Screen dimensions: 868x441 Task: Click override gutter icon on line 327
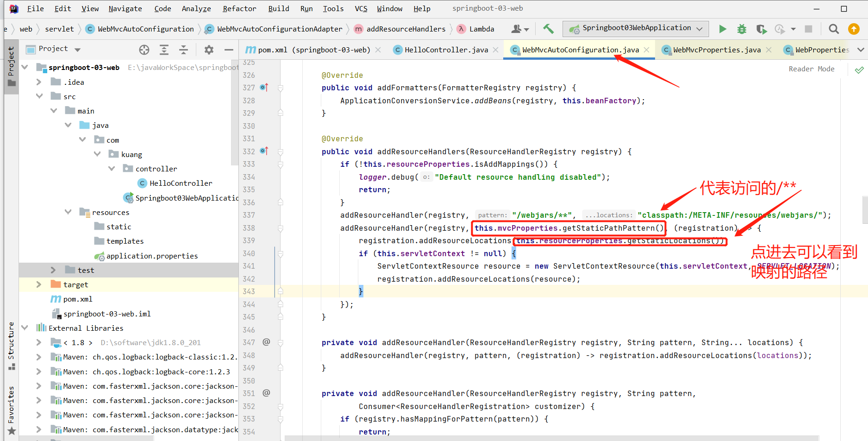(x=264, y=88)
